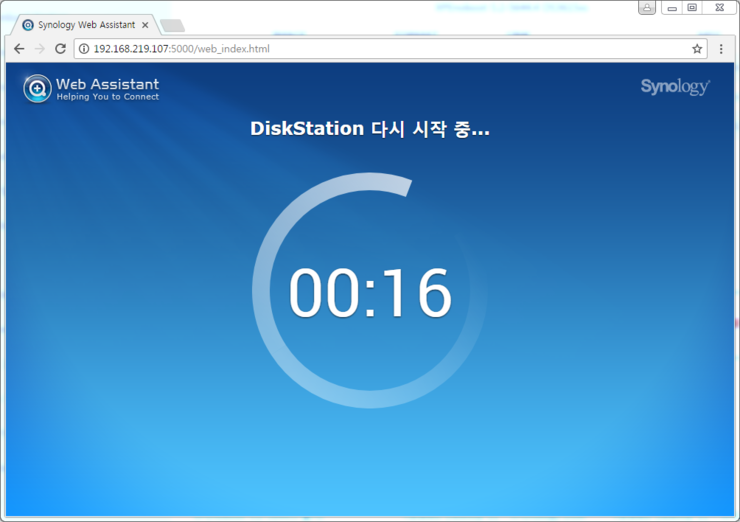Screen dimensions: 740x522
Task: Click the 'DiskStation 다시 시작 중...' heading
Action: point(370,128)
